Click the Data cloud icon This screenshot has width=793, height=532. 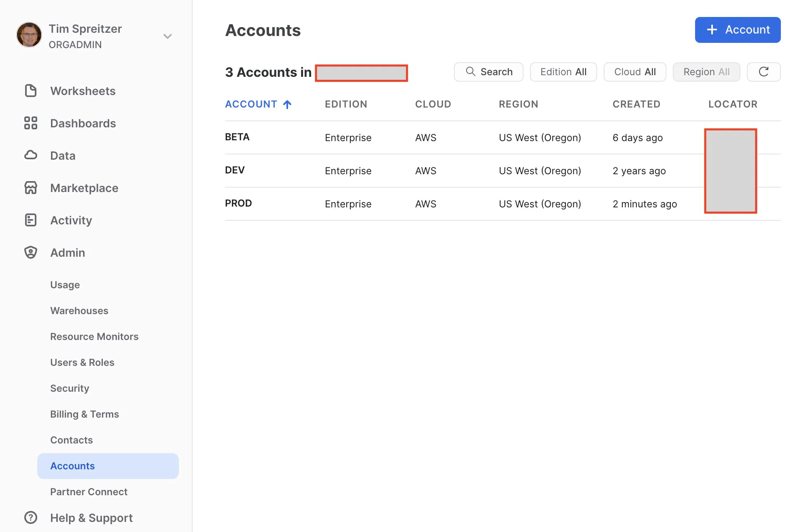click(x=31, y=155)
